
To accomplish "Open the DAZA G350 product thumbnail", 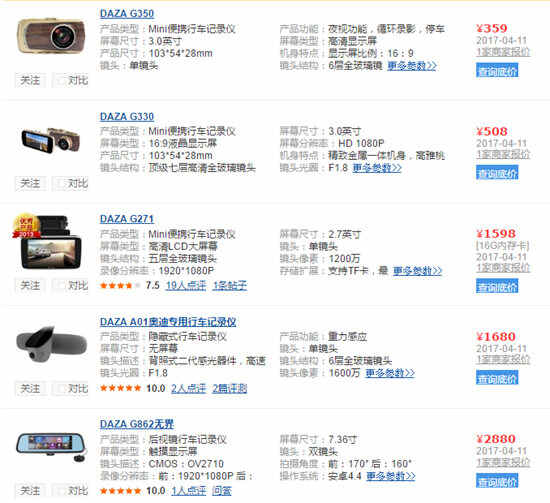I will click(51, 36).
